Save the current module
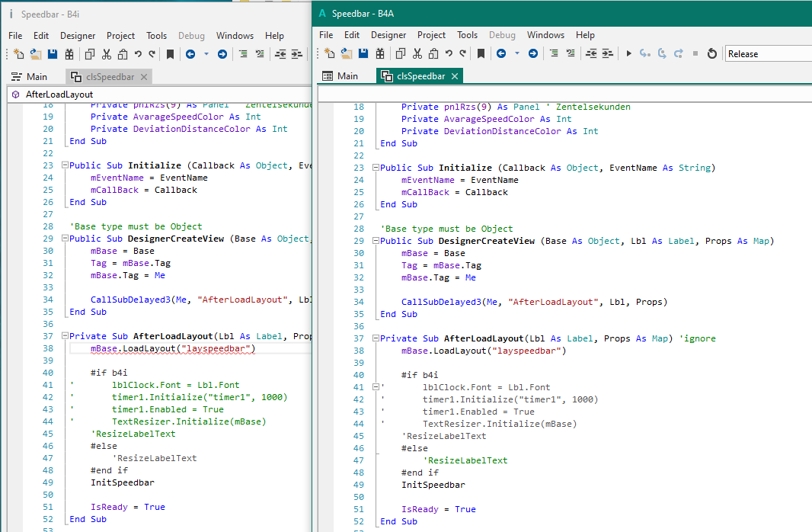812x532 pixels. point(364,53)
